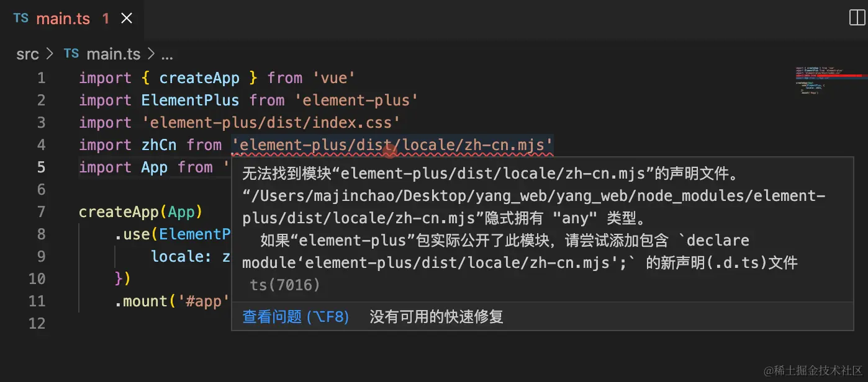Click 没有可用的快速修复 text
The width and height of the screenshot is (868, 382).
click(x=436, y=317)
